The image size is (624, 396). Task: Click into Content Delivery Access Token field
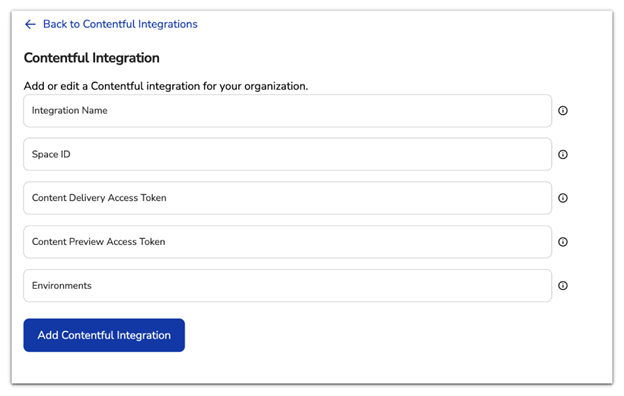[x=287, y=198]
